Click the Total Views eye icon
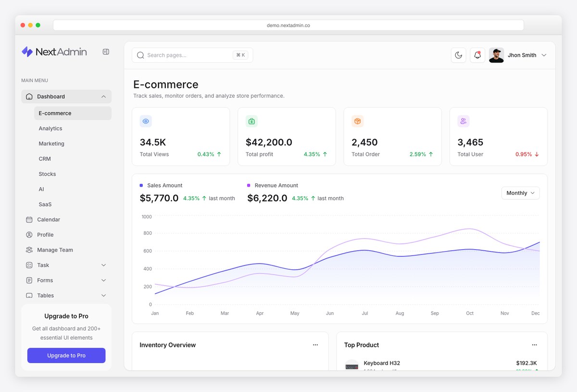This screenshot has width=577, height=392. [146, 121]
